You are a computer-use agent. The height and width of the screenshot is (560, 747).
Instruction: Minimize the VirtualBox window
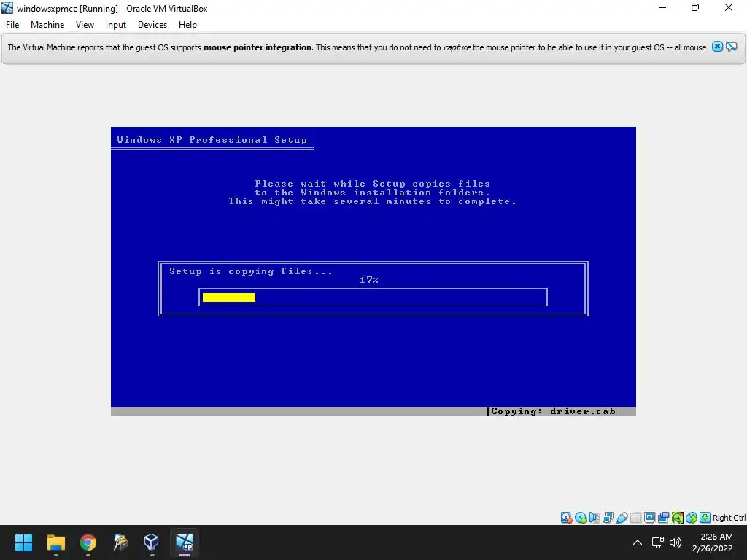tap(662, 8)
